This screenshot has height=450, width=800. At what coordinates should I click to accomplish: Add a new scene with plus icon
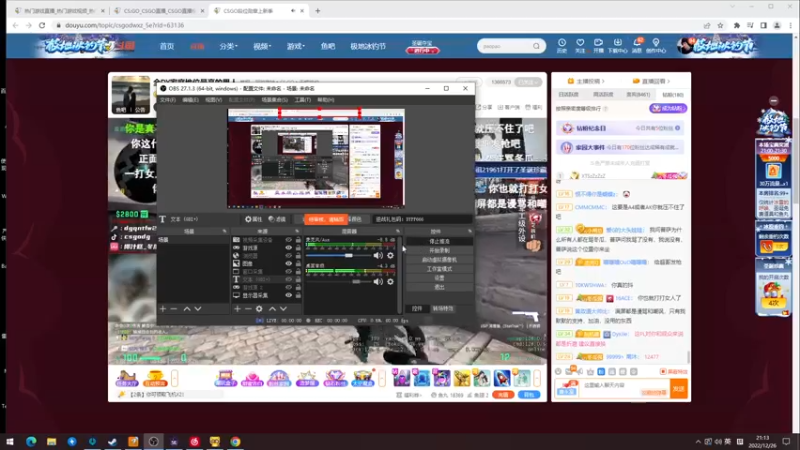(x=163, y=309)
